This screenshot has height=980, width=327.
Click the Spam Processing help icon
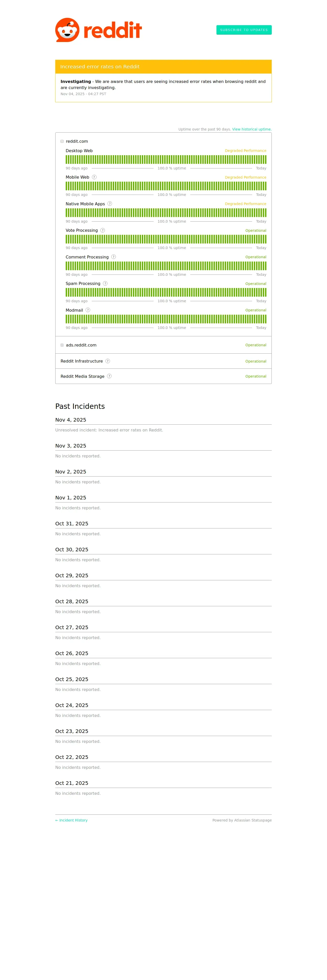(x=105, y=284)
